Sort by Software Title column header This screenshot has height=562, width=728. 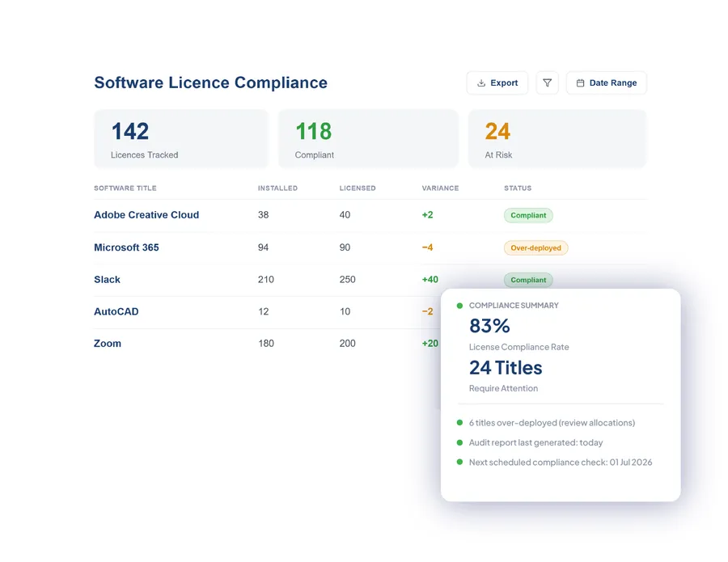coord(125,188)
